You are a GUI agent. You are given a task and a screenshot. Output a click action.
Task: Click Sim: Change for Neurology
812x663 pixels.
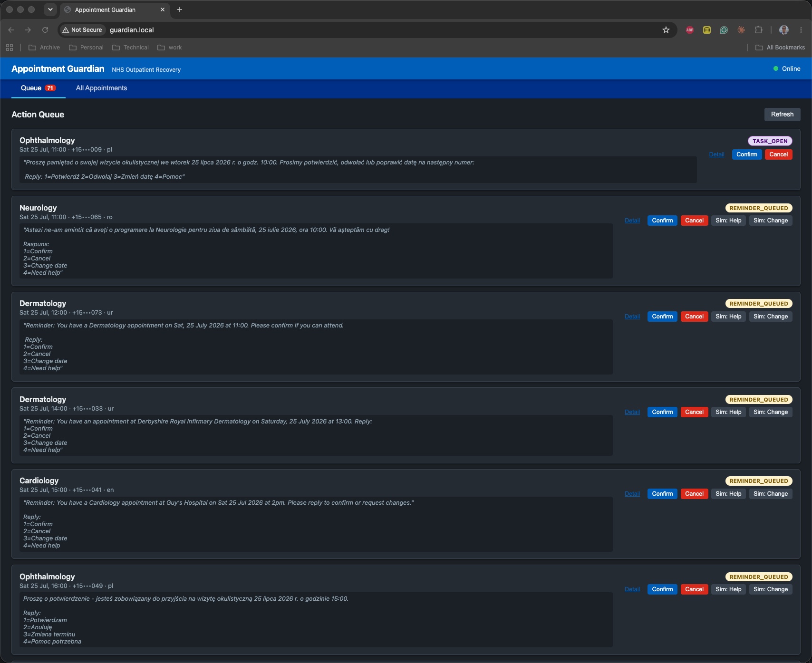tap(771, 221)
